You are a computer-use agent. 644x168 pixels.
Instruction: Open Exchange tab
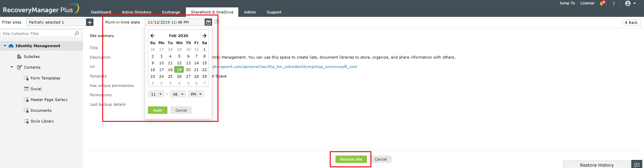(x=171, y=12)
